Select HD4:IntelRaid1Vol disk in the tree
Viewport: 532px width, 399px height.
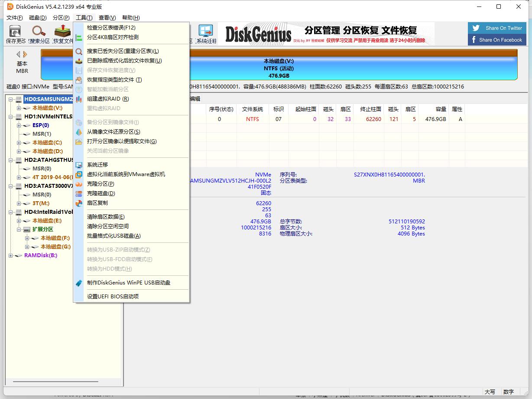pos(49,212)
